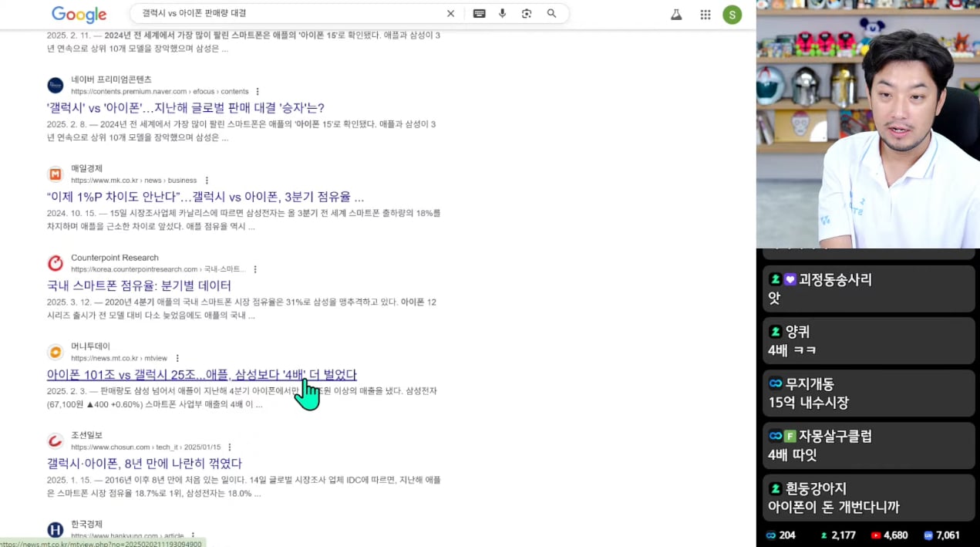Viewport: 980px width, 547px height.
Task: Click the Google logo
Action: click(x=79, y=15)
